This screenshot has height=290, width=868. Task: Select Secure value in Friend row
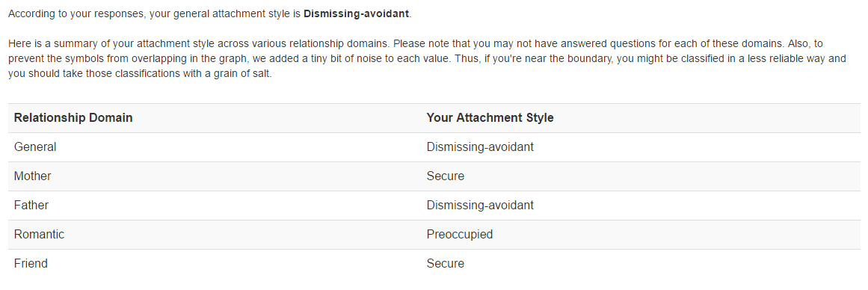[445, 263]
